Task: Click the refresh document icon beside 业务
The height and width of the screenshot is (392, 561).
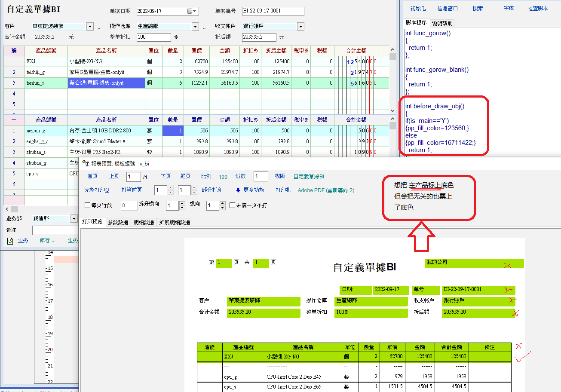Action: pyautogui.click(x=10, y=241)
